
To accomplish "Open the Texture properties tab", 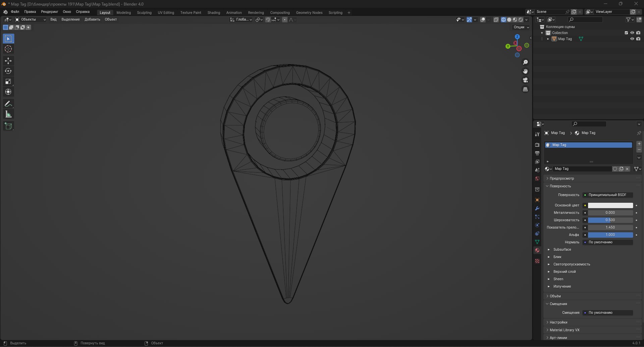I will [537, 261].
